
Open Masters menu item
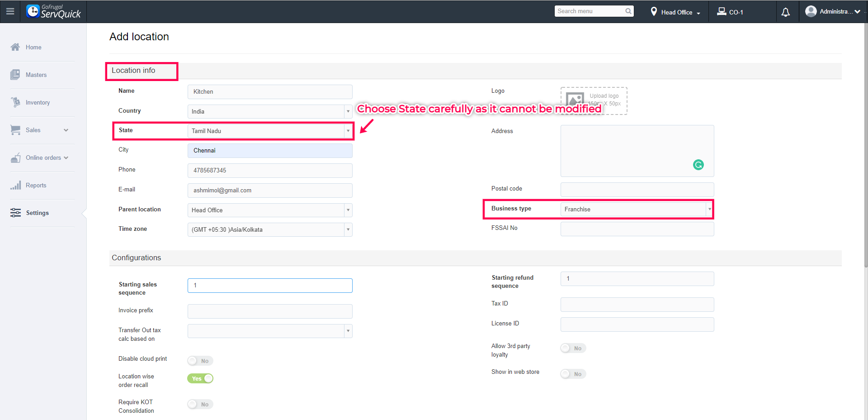(x=36, y=75)
